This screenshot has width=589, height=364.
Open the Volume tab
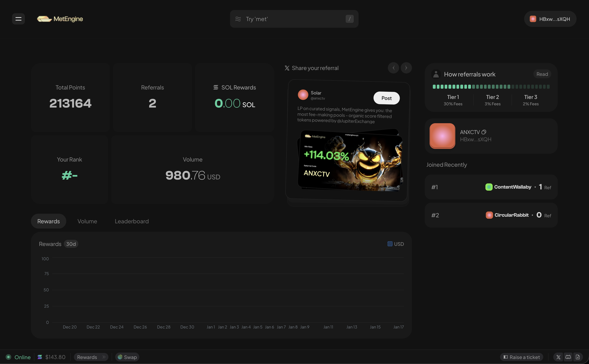pyautogui.click(x=87, y=221)
